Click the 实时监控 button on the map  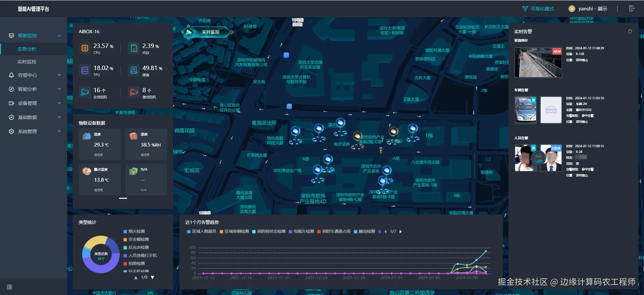point(207,32)
